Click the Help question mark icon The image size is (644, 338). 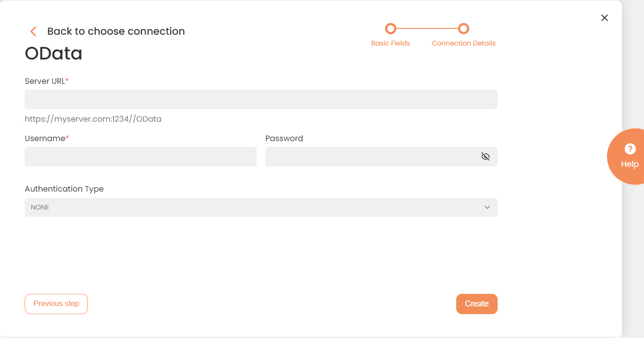[x=630, y=149]
